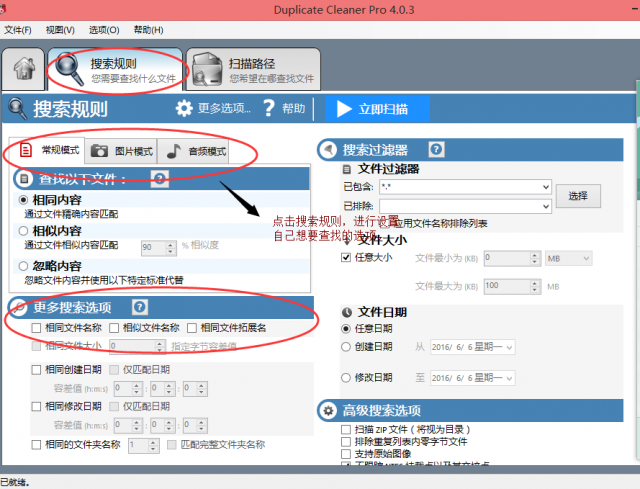Enable the 相同创建日期 checkbox
Image resolution: width=640 pixels, height=489 pixels.
click(36, 370)
